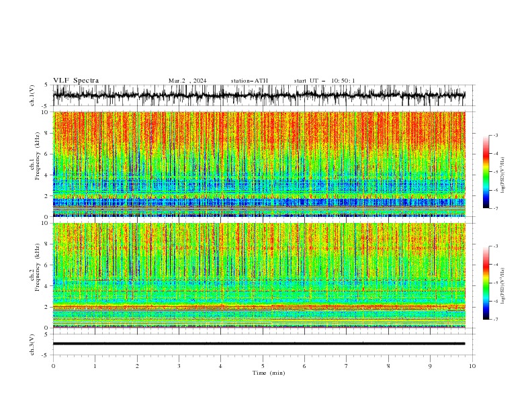Click the ch.3 flat waveform trace
Viewport: 532px width, 411px height.
point(259,344)
